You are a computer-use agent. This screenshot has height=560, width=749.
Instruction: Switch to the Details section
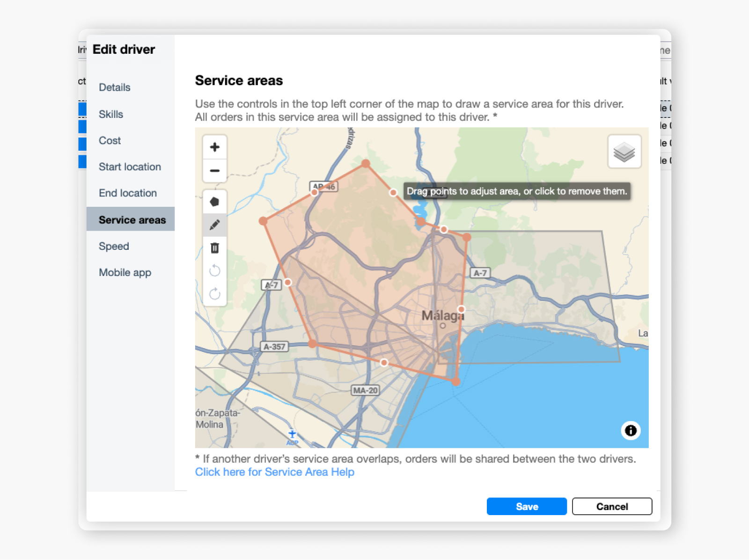point(114,87)
